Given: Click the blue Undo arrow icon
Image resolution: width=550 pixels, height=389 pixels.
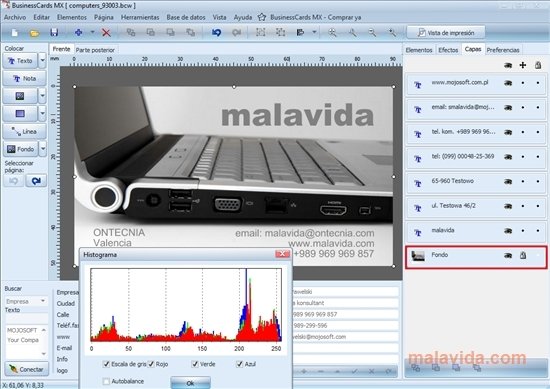Looking at the screenshot, I should 216,33.
